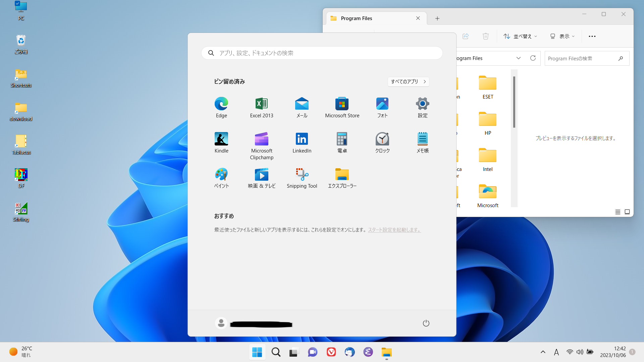644x362 pixels.
Task: Open the Calculator (電卓) app
Action: tap(342, 142)
